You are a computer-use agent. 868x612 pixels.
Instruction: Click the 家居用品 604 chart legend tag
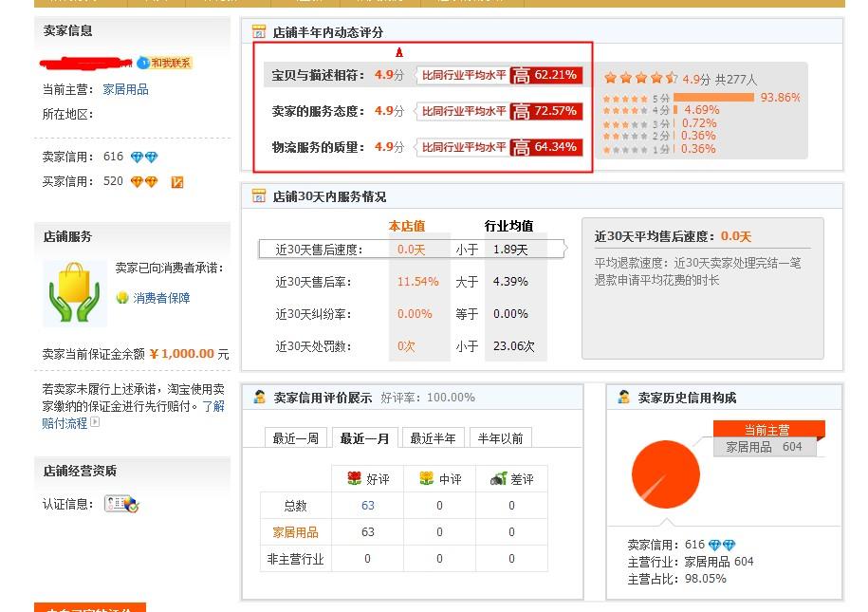[764, 447]
